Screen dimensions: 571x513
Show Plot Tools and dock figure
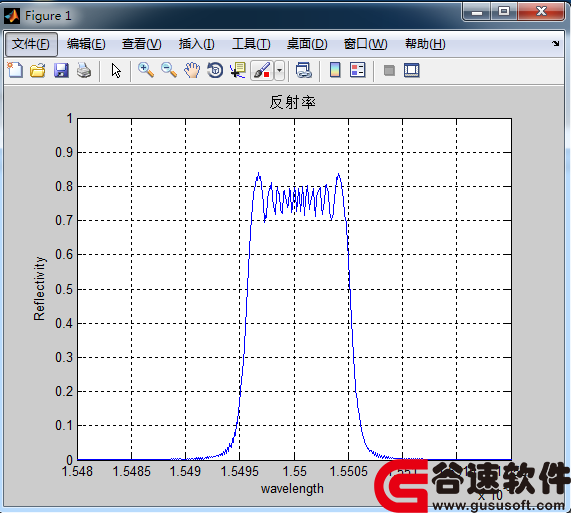pyautogui.click(x=412, y=70)
